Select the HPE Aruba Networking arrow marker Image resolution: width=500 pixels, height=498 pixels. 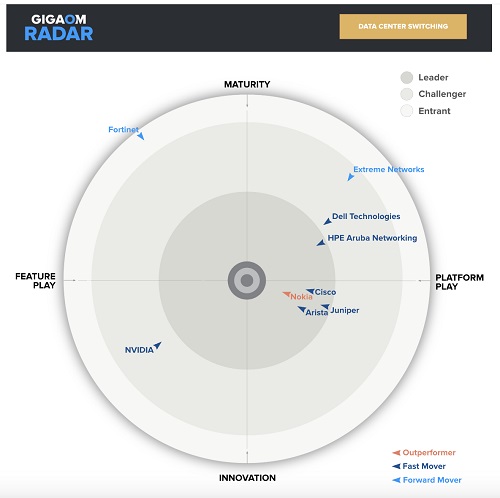(x=321, y=243)
